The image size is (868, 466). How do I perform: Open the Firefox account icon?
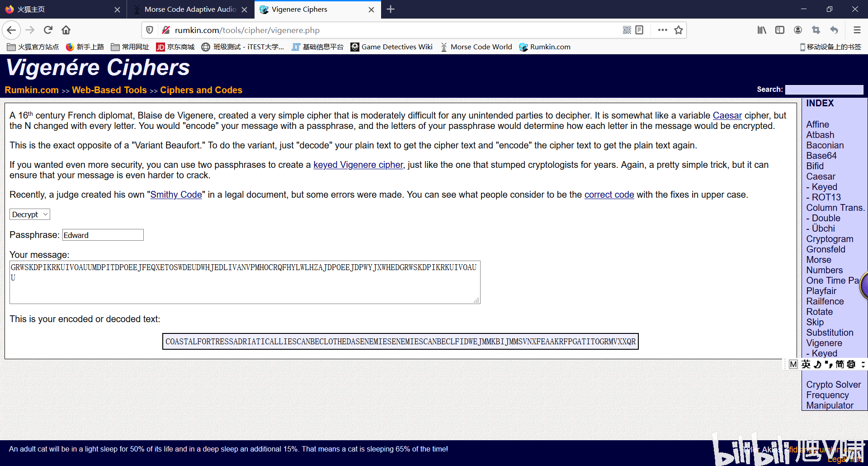pos(797,30)
